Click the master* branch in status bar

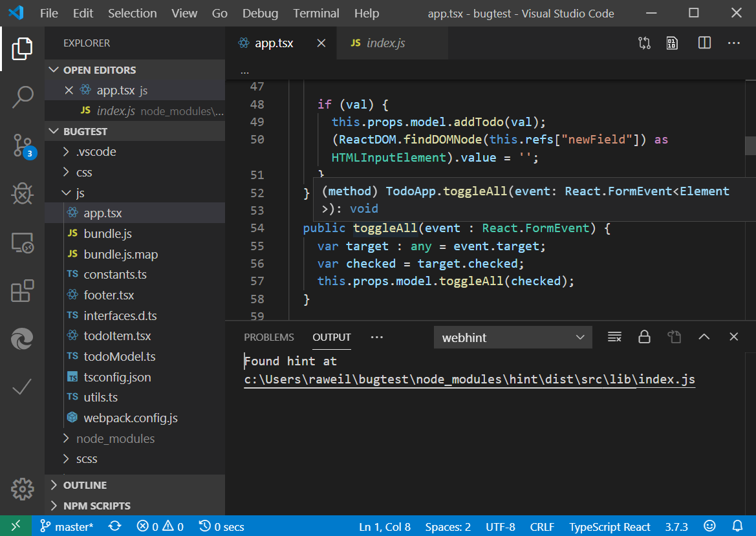[x=67, y=526]
